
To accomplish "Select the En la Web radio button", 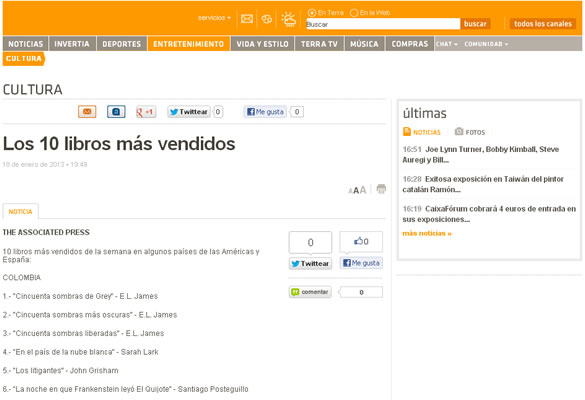I will [x=354, y=13].
